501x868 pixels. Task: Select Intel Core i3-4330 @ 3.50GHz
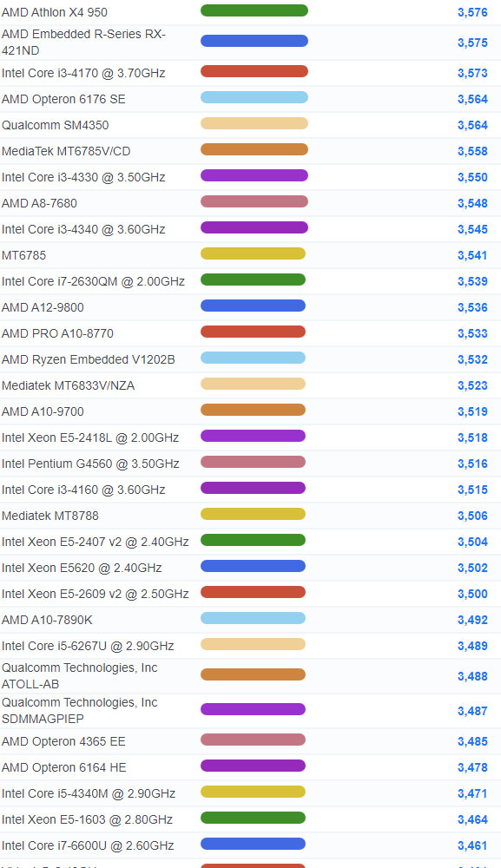point(83,177)
